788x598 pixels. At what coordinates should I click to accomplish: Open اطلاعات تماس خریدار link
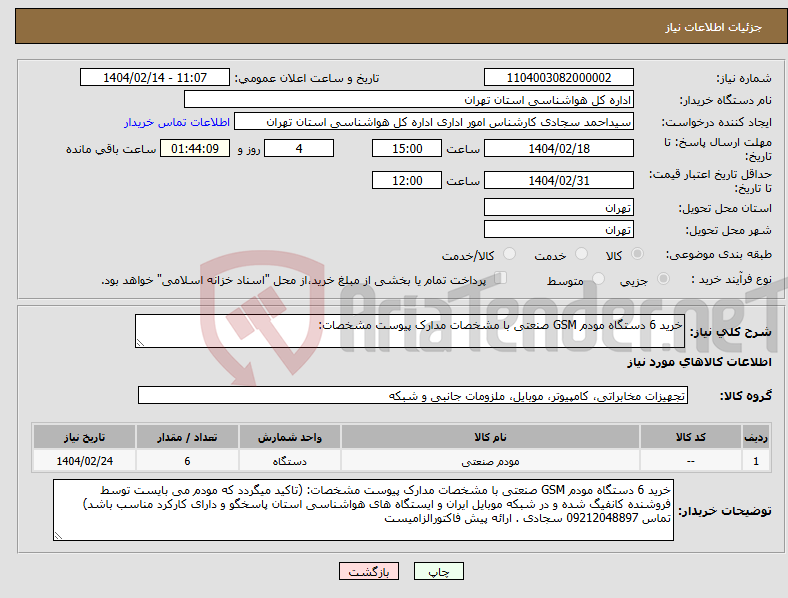pyautogui.click(x=177, y=122)
